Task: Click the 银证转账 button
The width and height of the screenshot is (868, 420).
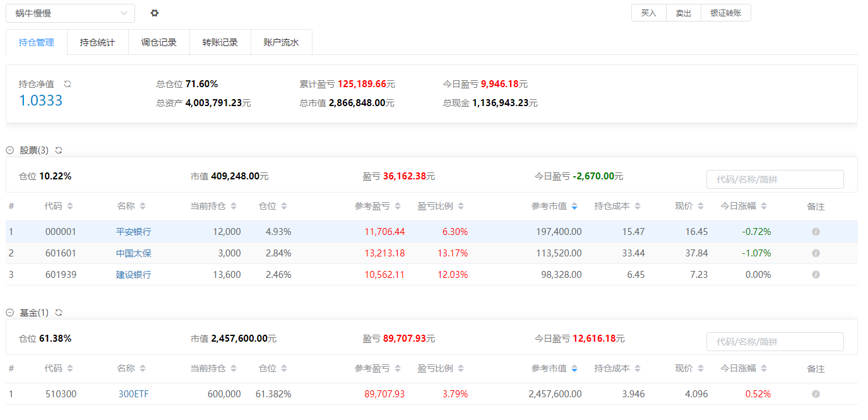Action: pos(725,13)
